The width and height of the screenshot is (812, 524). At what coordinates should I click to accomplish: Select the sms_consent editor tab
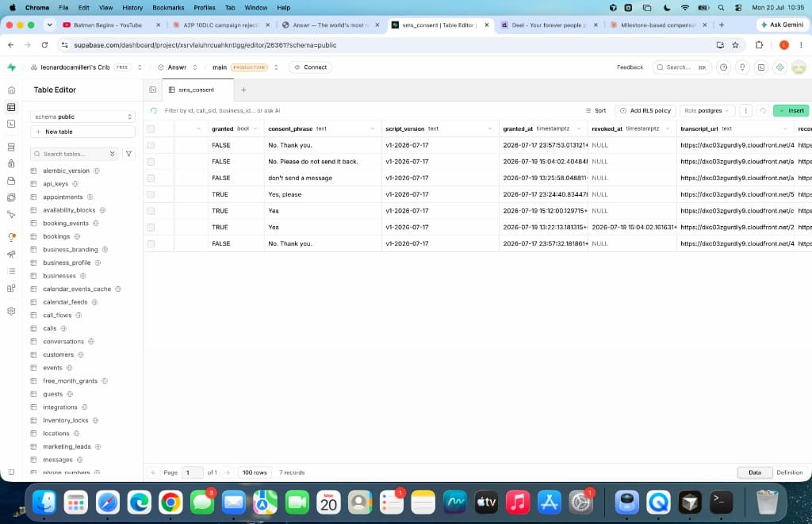pyautogui.click(x=197, y=90)
